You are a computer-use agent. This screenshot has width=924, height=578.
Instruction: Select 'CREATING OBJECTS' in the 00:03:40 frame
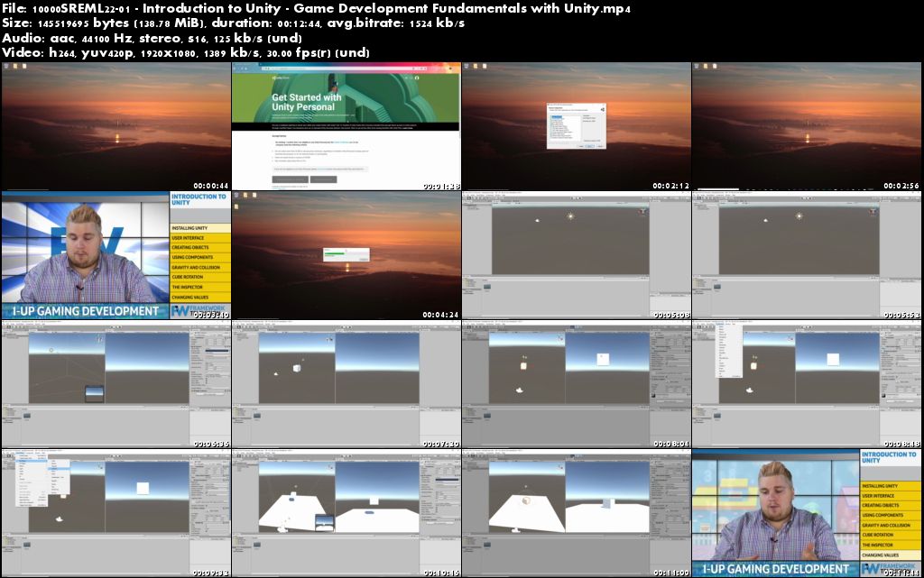pos(199,247)
